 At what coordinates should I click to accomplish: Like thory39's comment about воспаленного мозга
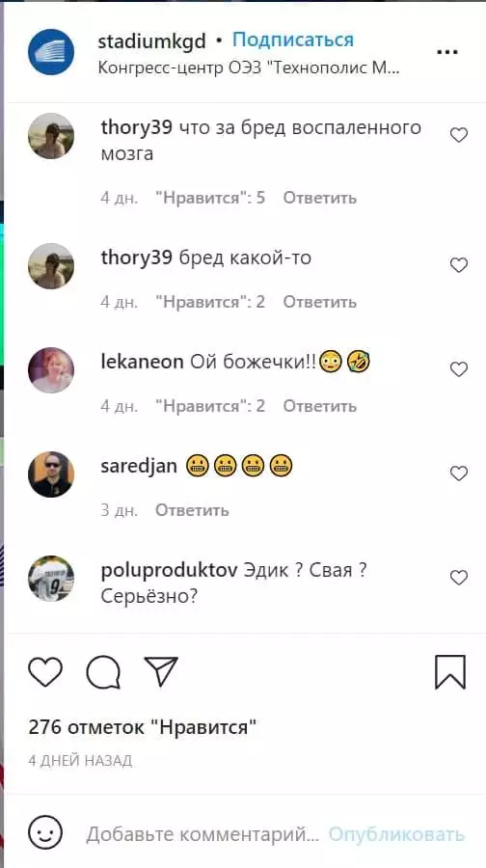[x=459, y=135]
